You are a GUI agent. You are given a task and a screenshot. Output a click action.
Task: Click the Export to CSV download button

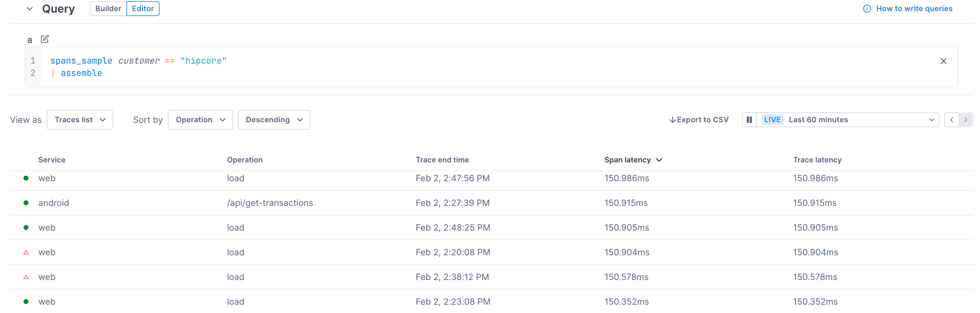point(698,120)
